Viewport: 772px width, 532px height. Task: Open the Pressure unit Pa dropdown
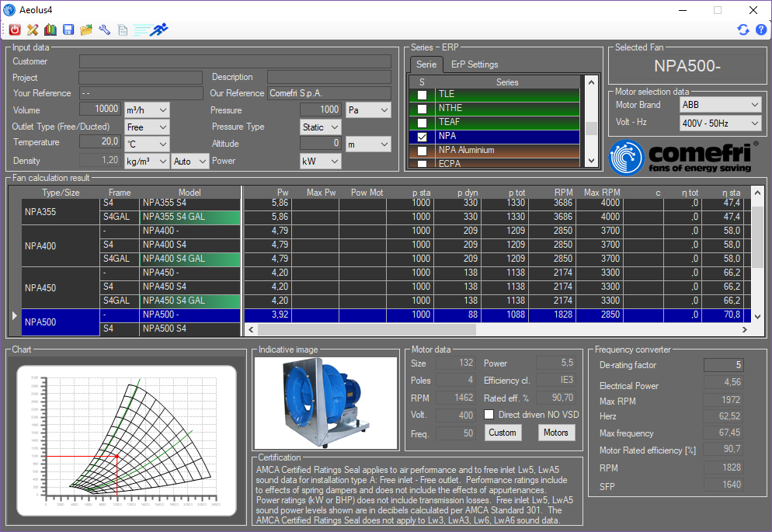click(368, 110)
